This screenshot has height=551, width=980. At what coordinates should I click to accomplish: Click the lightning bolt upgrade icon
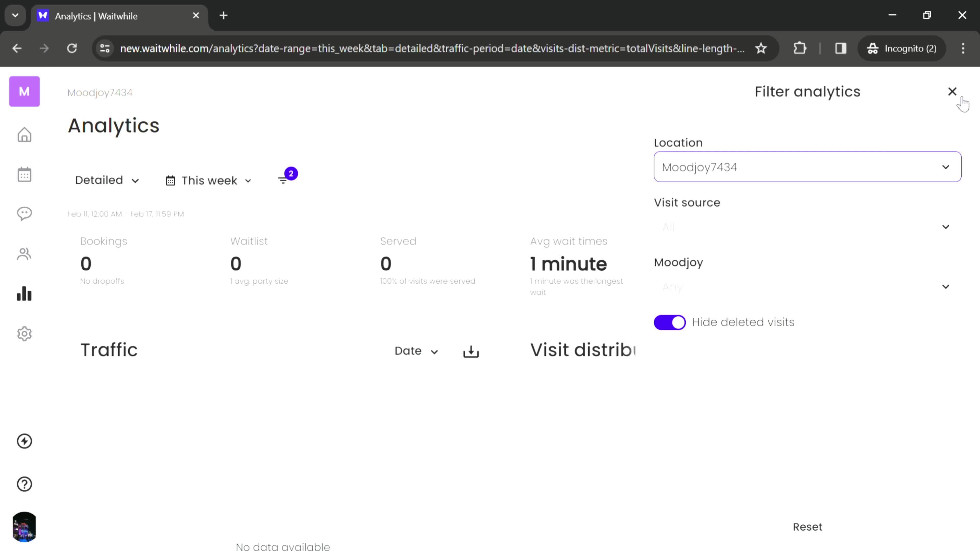coord(24,441)
